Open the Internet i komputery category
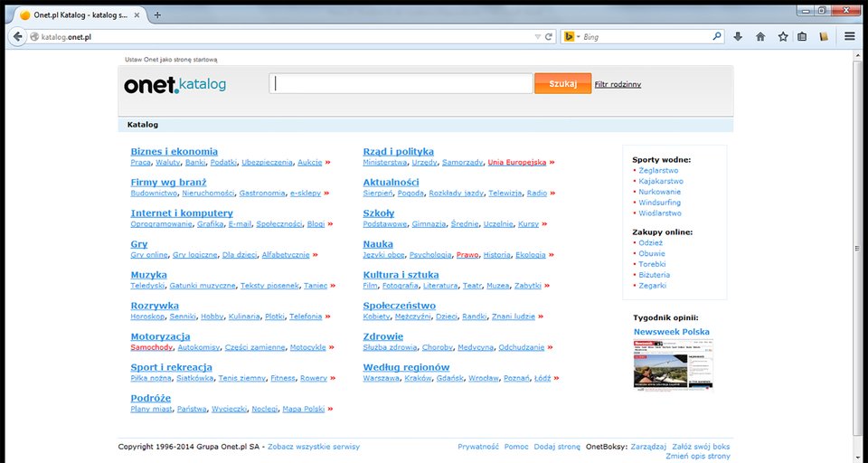This screenshot has width=868, height=463. 182,213
